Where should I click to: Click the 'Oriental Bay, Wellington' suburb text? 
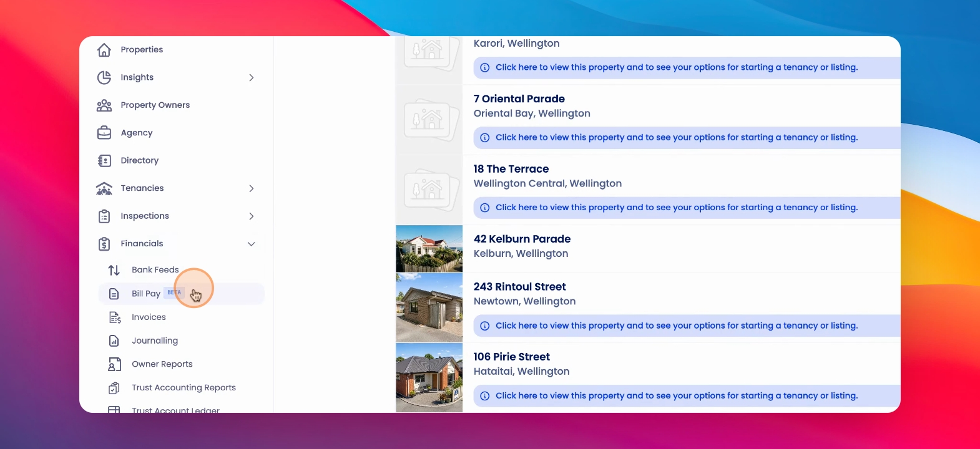(x=532, y=113)
